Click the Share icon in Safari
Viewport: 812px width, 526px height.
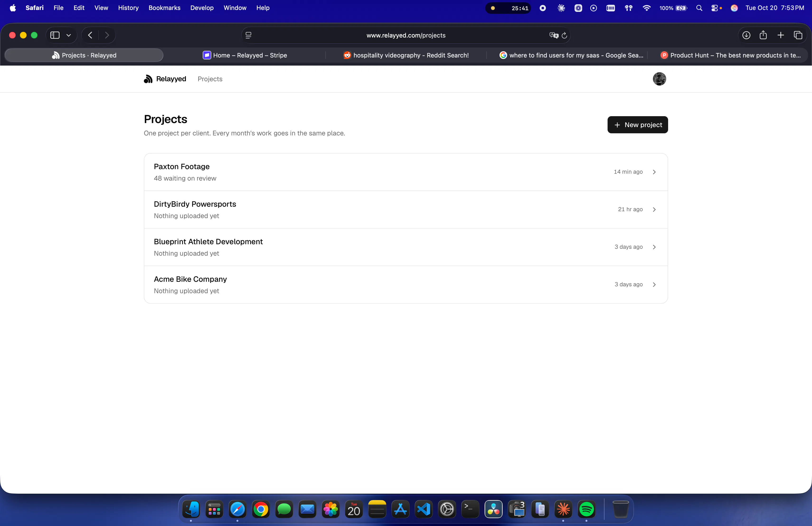coord(763,35)
